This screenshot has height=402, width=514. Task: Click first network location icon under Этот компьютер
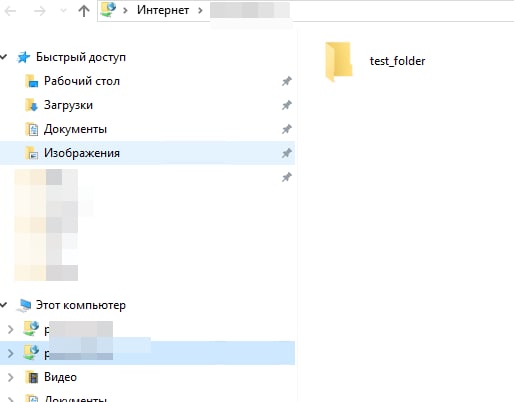[31, 329]
